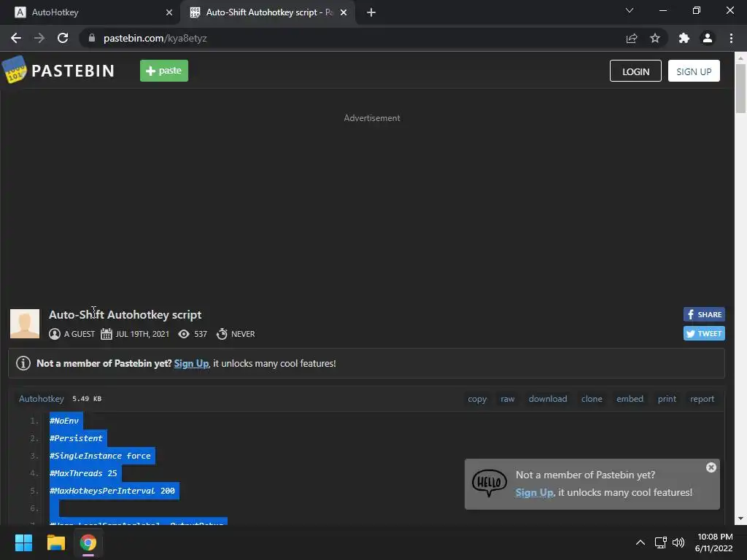Viewport: 747px width, 560px height.
Task: Show hidden tray icons
Action: click(640, 542)
